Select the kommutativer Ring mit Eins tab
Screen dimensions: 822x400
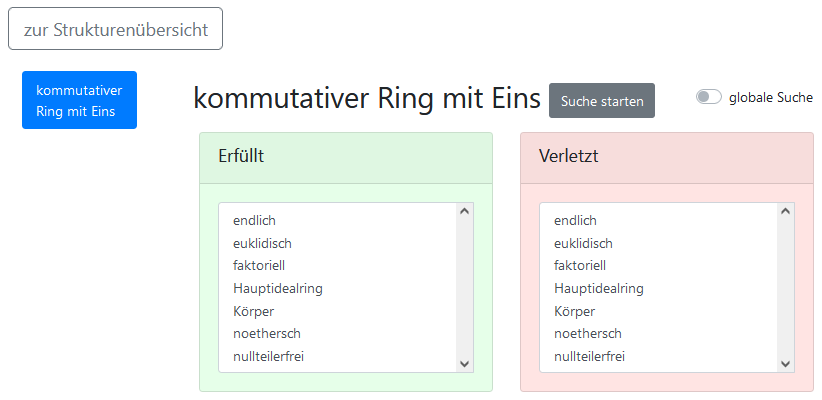pos(79,100)
